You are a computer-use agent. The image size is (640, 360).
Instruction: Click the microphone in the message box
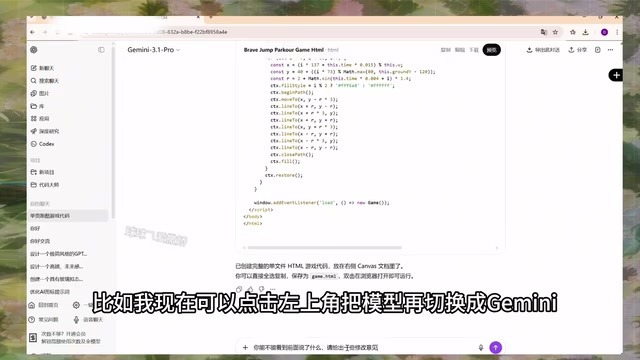(481, 348)
